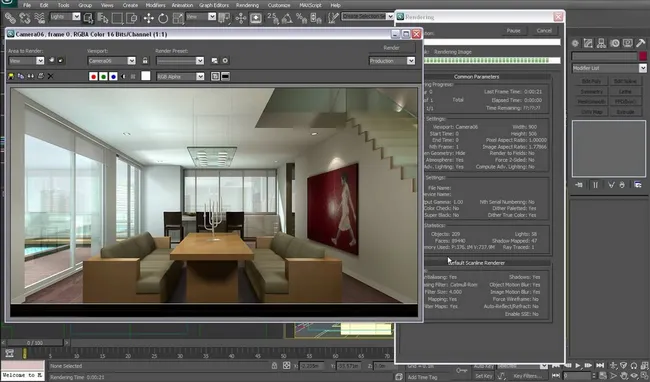650x382 pixels.
Task: Click the red object color swatch
Action: pyautogui.click(x=643, y=56)
